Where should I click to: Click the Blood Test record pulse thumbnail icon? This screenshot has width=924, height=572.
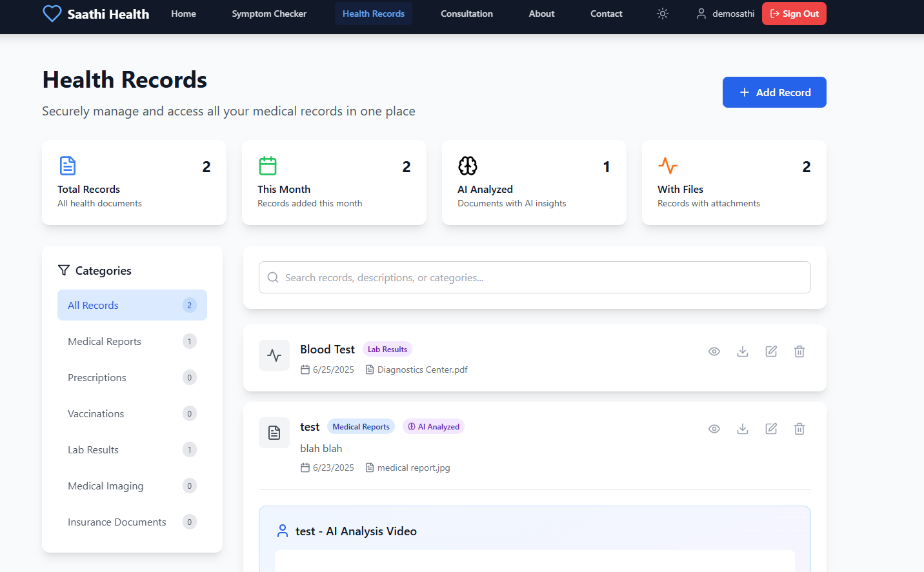[274, 355]
